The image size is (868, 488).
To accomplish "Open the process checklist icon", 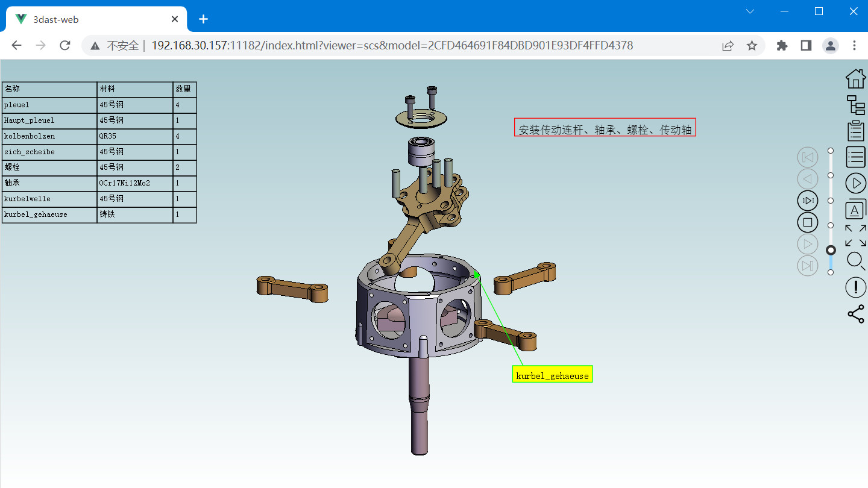I will (x=855, y=130).
